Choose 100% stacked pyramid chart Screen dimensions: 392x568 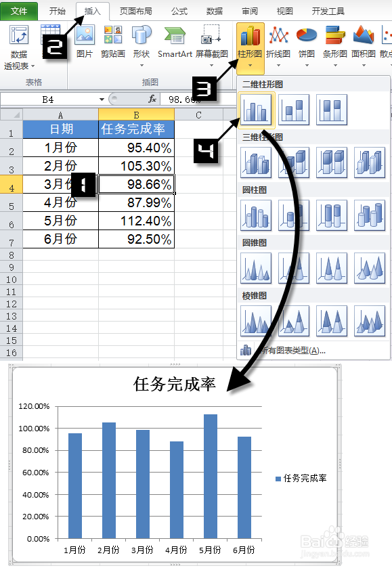point(332,322)
